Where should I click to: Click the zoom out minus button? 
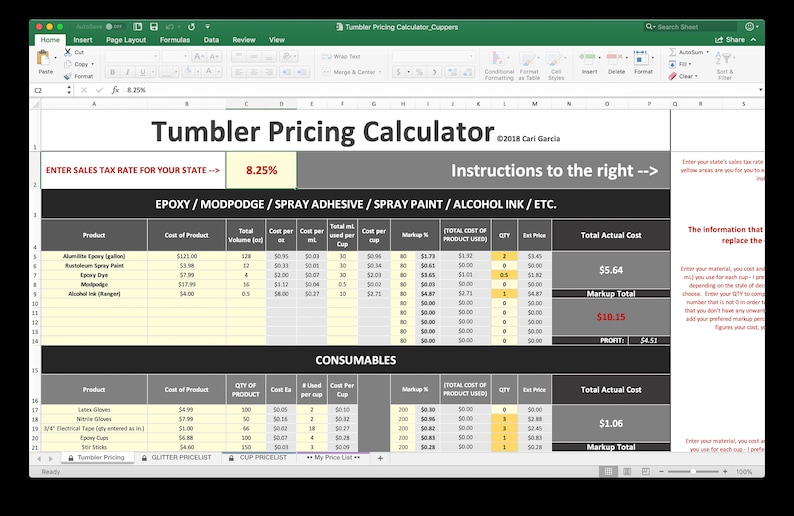[661, 471]
